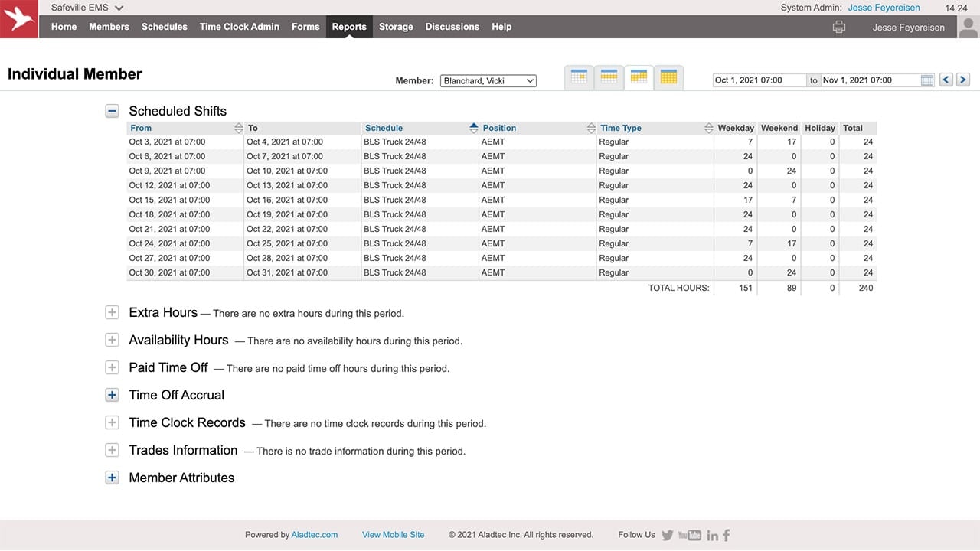
Task: Expand the Paid Time Off section
Action: click(112, 367)
